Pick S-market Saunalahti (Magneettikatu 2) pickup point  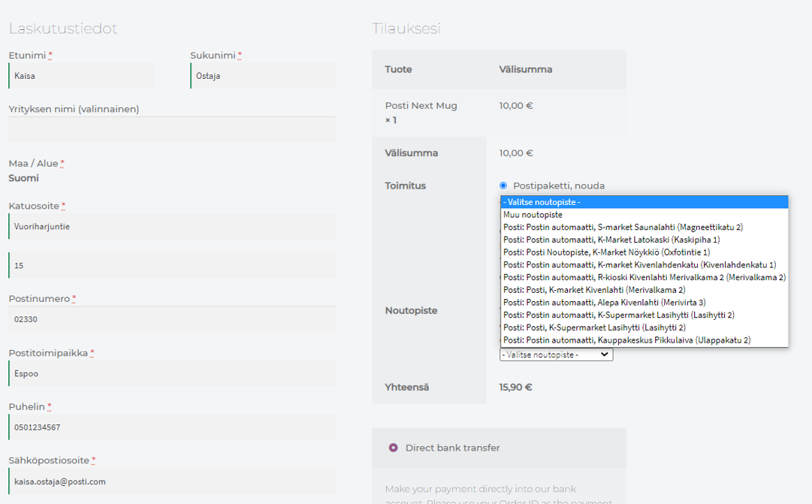click(644, 227)
